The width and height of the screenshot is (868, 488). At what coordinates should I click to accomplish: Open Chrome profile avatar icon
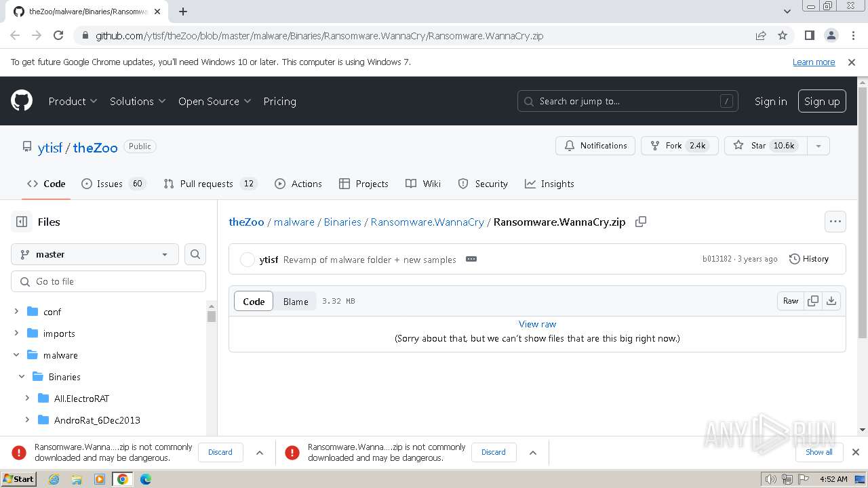831,35
